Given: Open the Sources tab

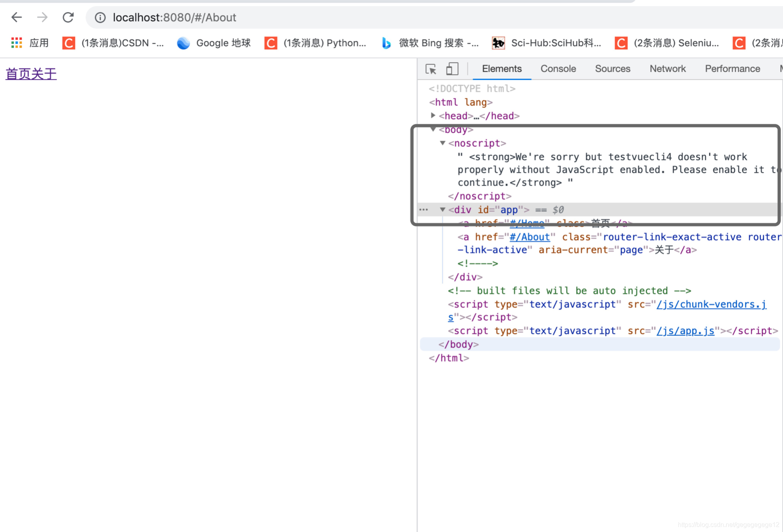Looking at the screenshot, I should tap(613, 69).
